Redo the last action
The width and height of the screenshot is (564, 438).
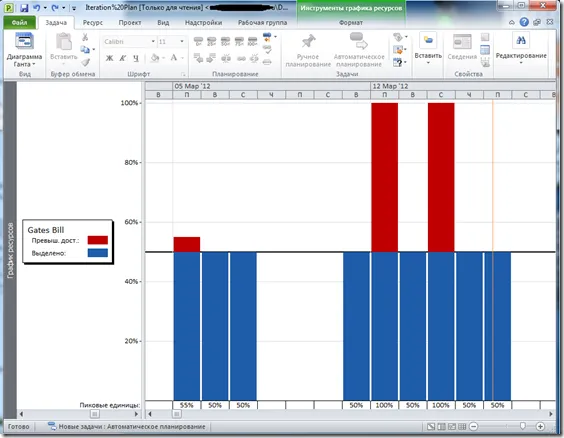[55, 7]
